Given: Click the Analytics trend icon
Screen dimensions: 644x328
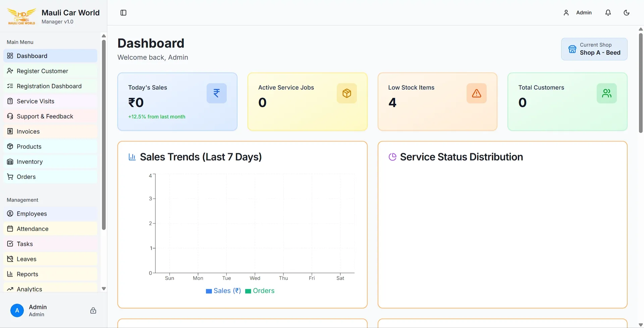Looking at the screenshot, I should (x=10, y=289).
